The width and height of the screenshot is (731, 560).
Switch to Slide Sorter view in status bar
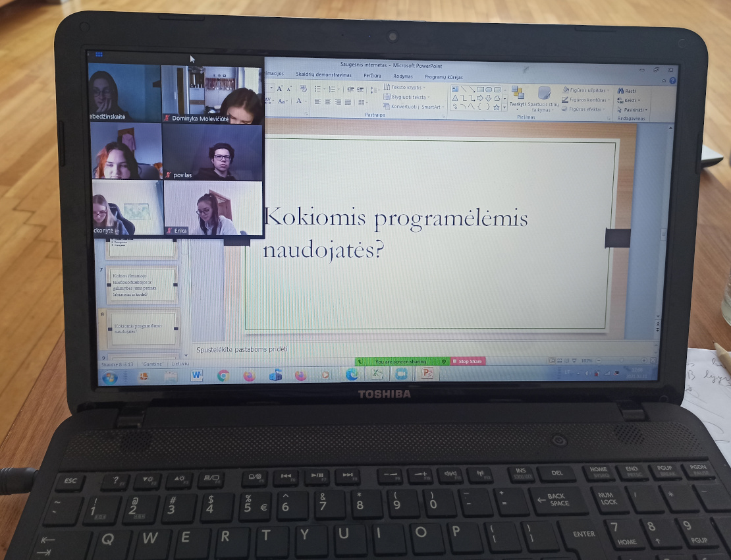pyautogui.click(x=559, y=361)
